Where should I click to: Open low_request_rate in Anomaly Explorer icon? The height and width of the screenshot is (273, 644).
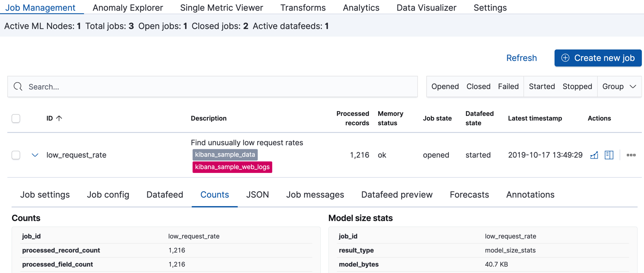click(609, 155)
